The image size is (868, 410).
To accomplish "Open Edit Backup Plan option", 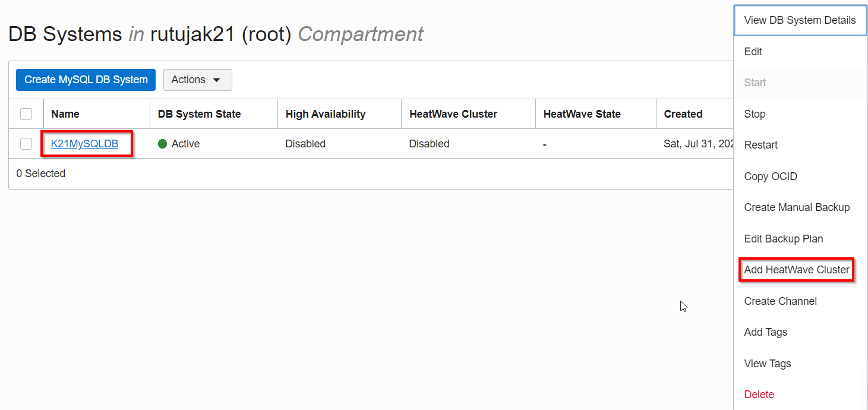I will pyautogui.click(x=783, y=238).
